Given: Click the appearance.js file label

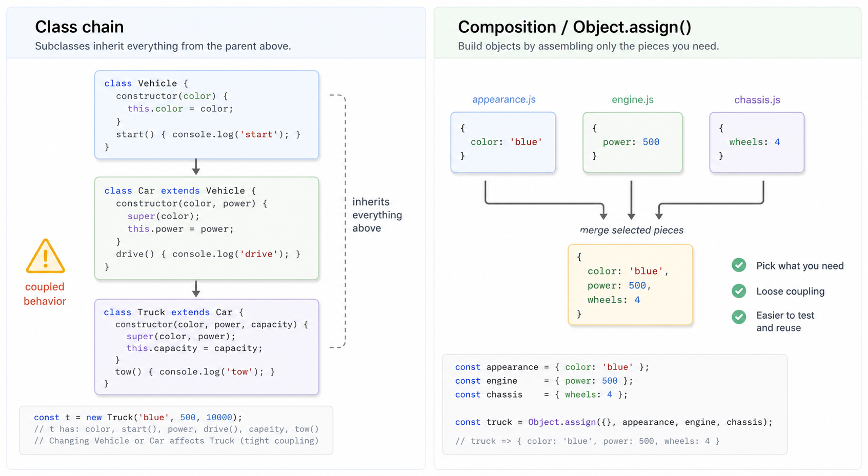Looking at the screenshot, I should [504, 99].
